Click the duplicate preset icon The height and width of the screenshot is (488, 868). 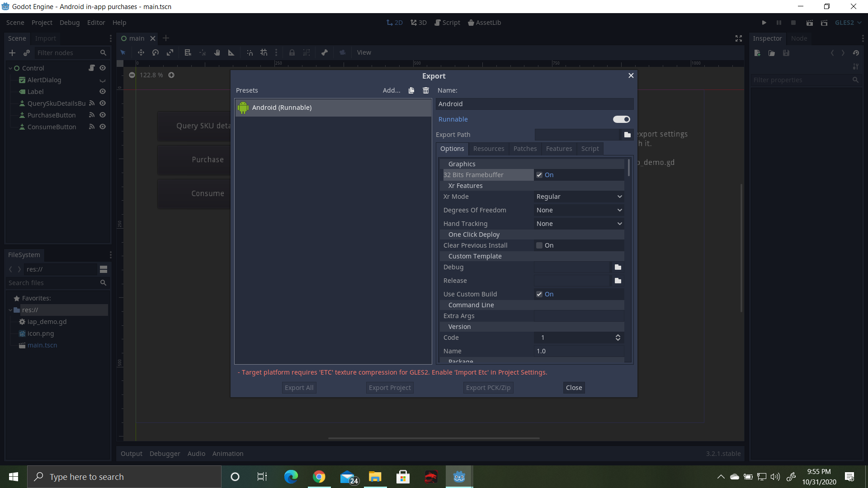pos(411,90)
